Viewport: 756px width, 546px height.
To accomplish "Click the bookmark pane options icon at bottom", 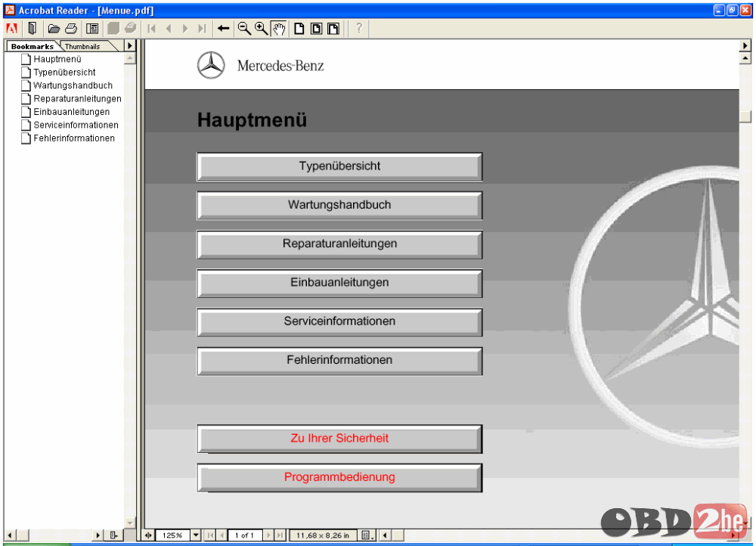I will tap(114, 535).
